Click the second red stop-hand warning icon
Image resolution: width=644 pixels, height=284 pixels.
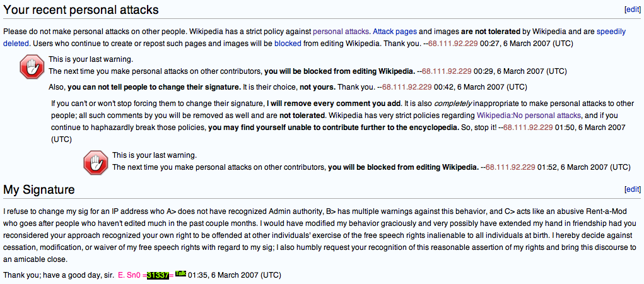click(95, 163)
